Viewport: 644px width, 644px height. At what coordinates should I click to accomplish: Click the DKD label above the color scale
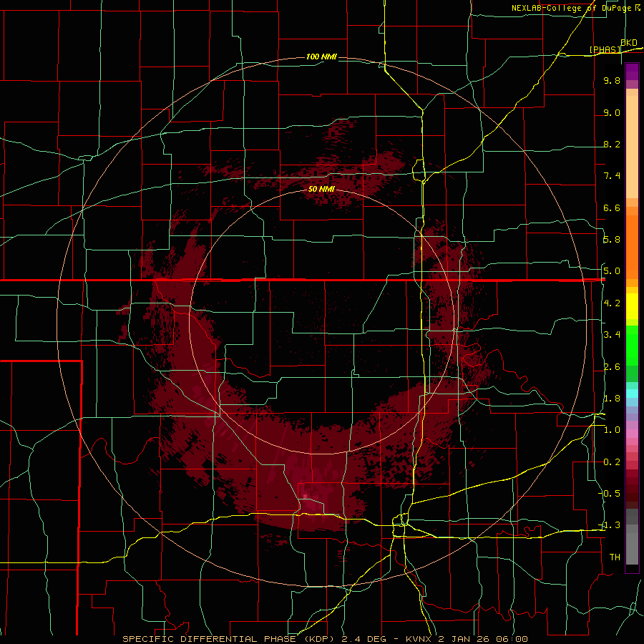(x=629, y=43)
